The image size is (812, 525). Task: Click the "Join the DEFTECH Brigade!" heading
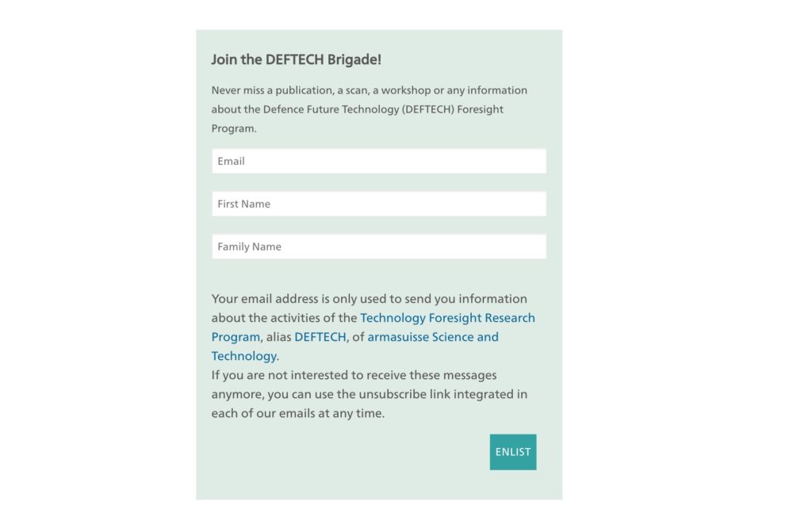[296, 59]
